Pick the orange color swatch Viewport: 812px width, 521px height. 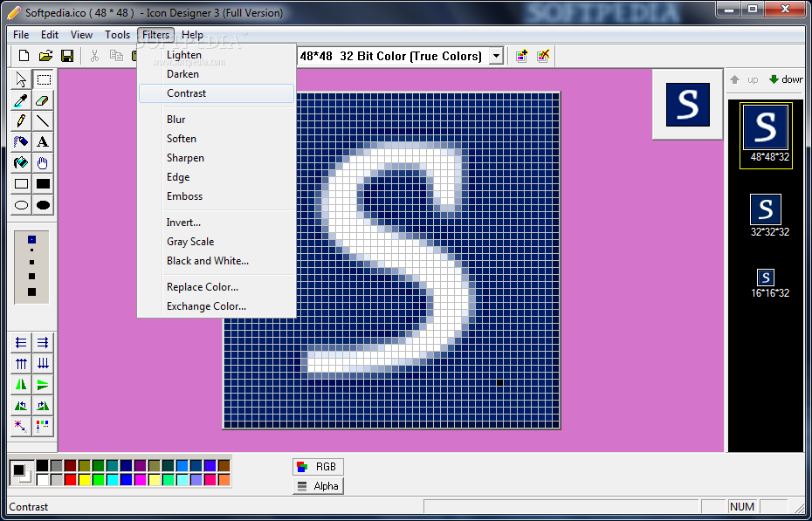(224, 480)
